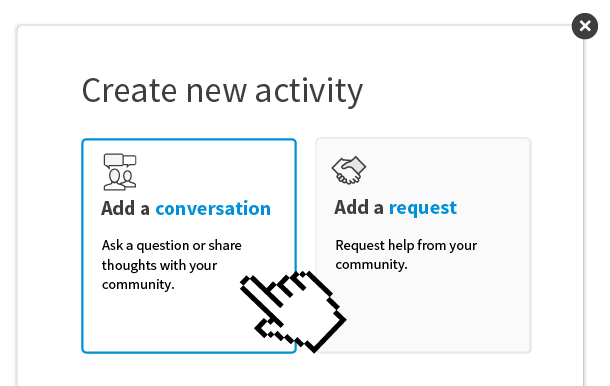Click "Request help from your community" text
The image size is (610, 386).
pos(406,255)
